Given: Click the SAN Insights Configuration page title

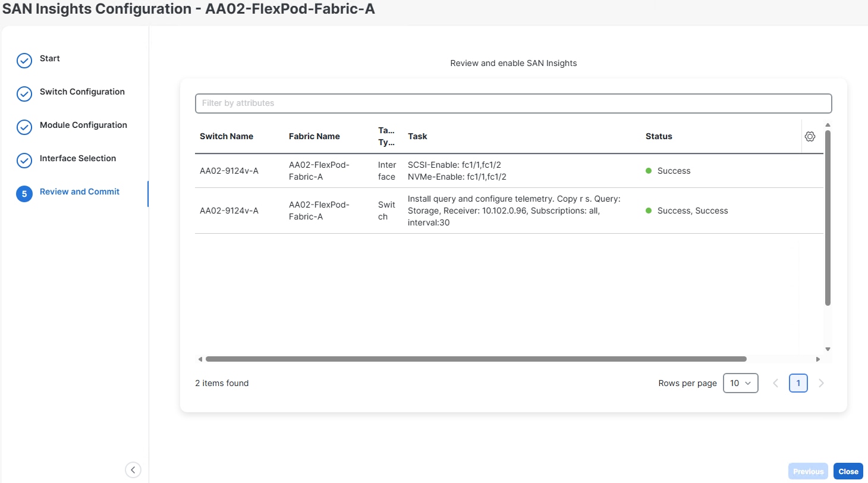Looking at the screenshot, I should (x=189, y=9).
